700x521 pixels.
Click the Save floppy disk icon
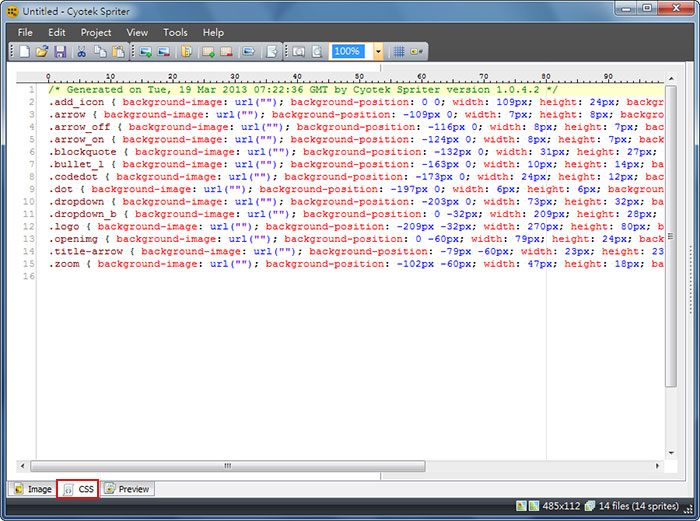tap(60, 51)
